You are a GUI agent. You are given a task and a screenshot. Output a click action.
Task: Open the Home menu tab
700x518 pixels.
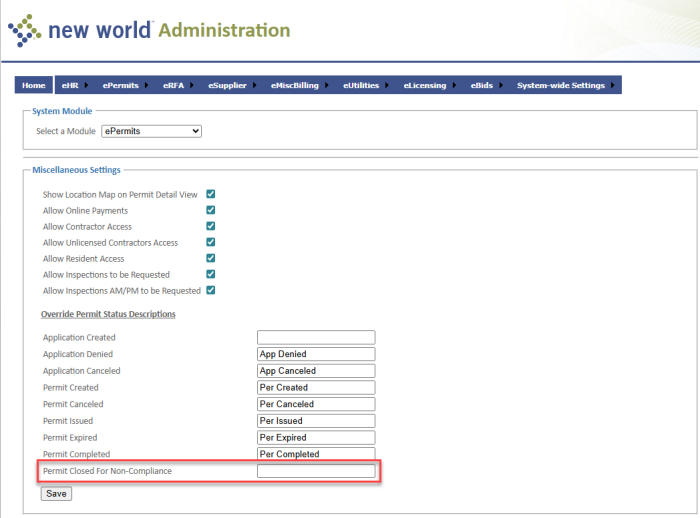[33, 86]
